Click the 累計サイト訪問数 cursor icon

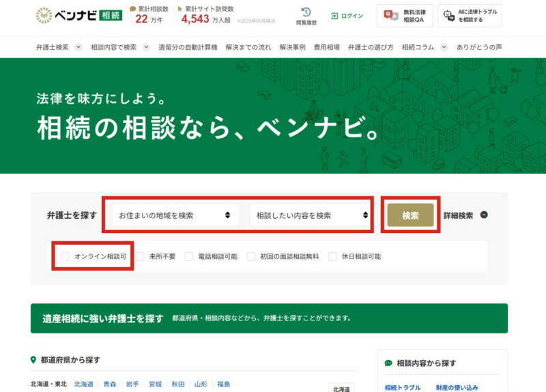coord(179,9)
